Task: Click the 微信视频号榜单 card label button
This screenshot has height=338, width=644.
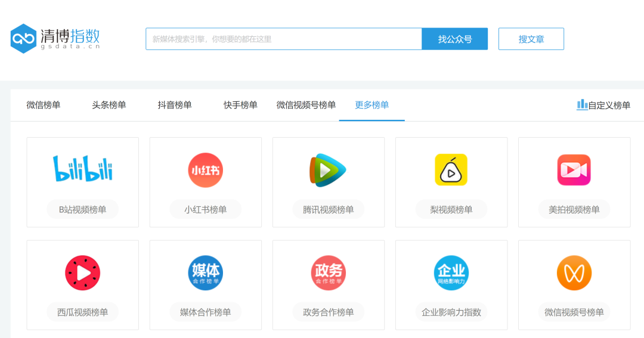Action: [x=574, y=312]
